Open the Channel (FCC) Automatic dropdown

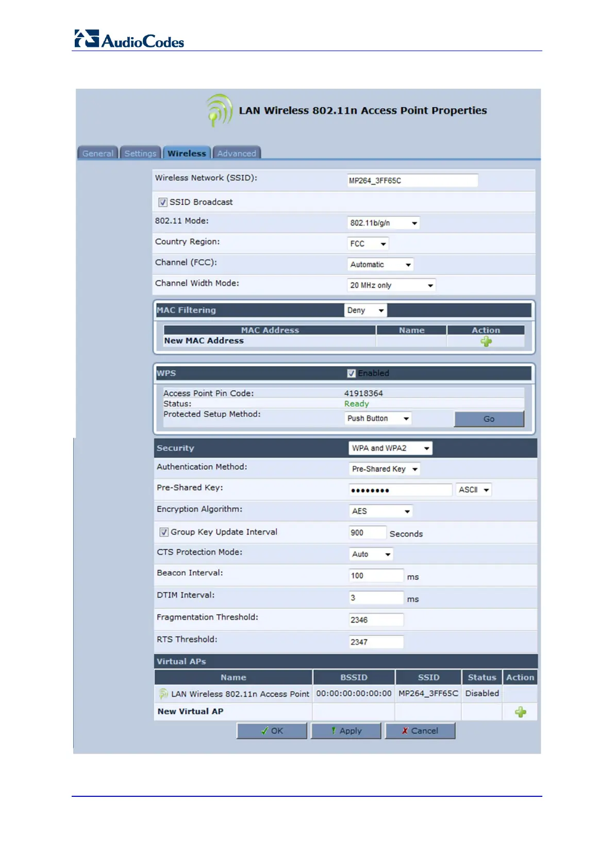pyautogui.click(x=380, y=265)
